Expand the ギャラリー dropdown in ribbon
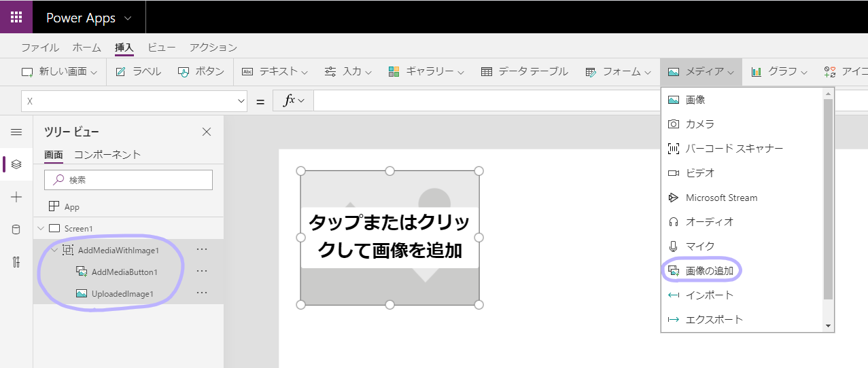The image size is (868, 368). point(426,71)
